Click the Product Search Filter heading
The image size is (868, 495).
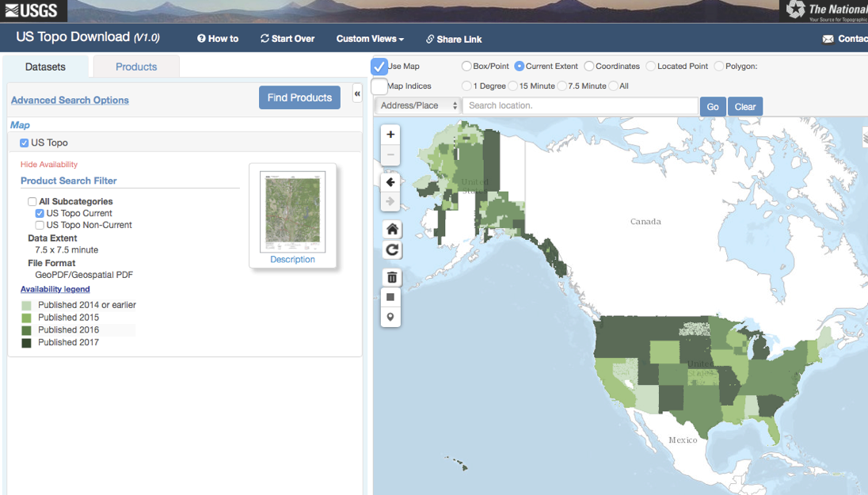click(x=69, y=181)
